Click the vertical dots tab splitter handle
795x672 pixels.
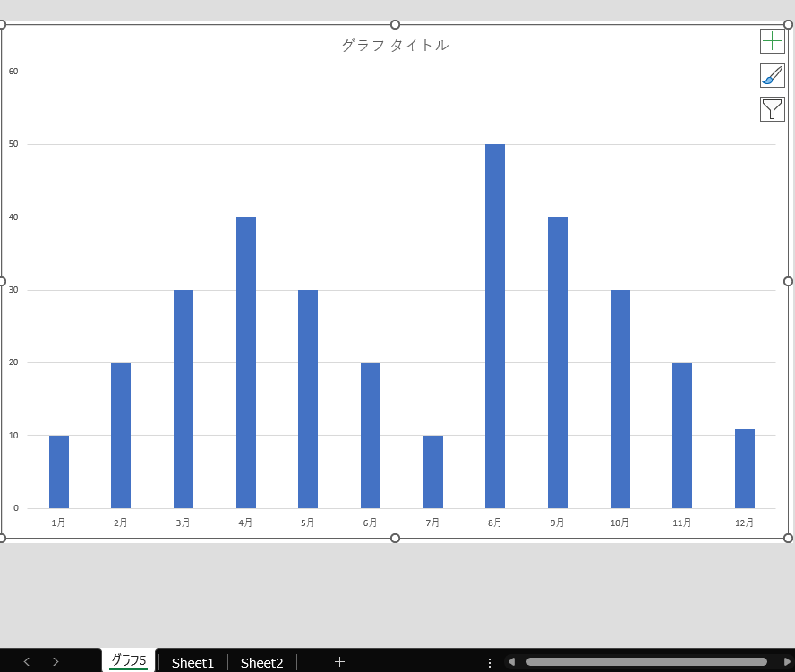click(x=490, y=662)
